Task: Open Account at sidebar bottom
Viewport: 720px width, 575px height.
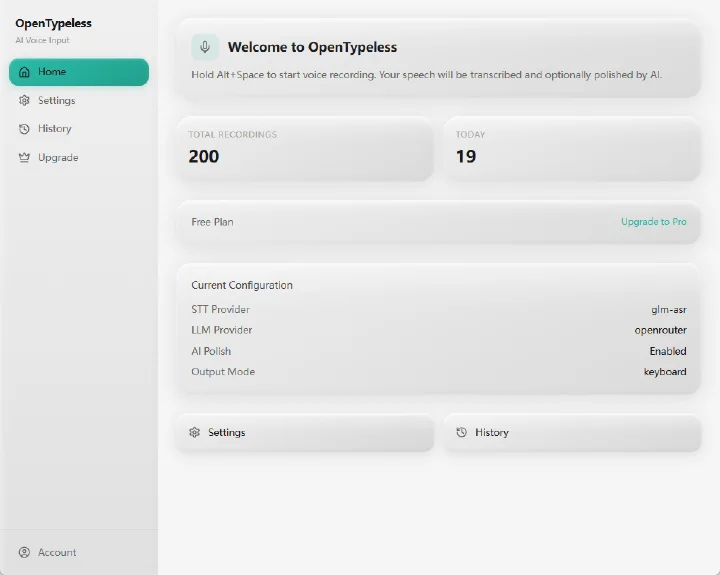Action: coord(79,552)
